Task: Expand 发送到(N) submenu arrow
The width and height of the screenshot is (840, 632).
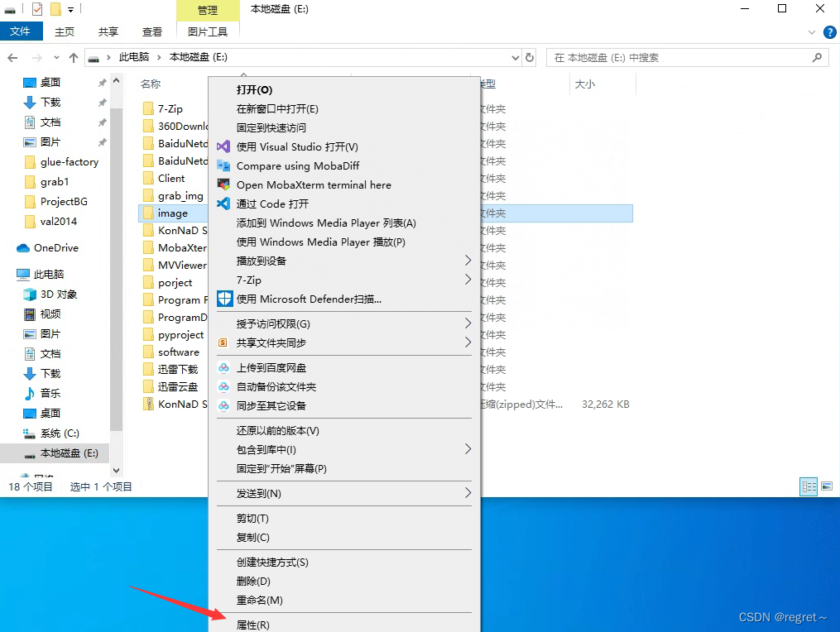Action: (x=468, y=493)
